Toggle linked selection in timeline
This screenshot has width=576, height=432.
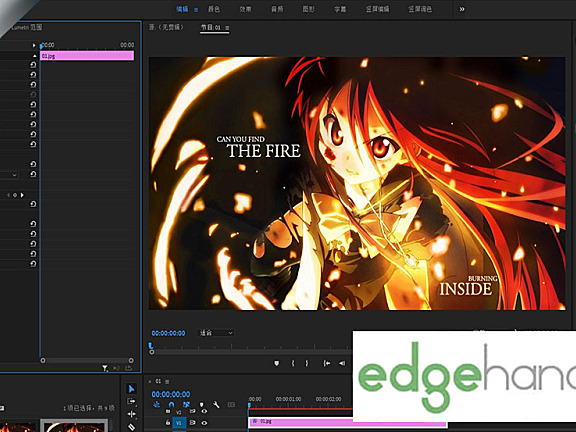186,405
